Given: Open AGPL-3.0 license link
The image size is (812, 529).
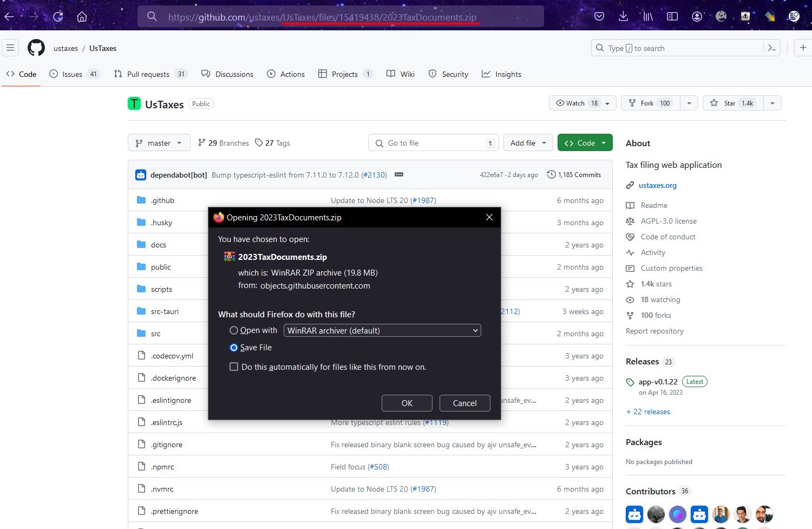Looking at the screenshot, I should pos(669,221).
